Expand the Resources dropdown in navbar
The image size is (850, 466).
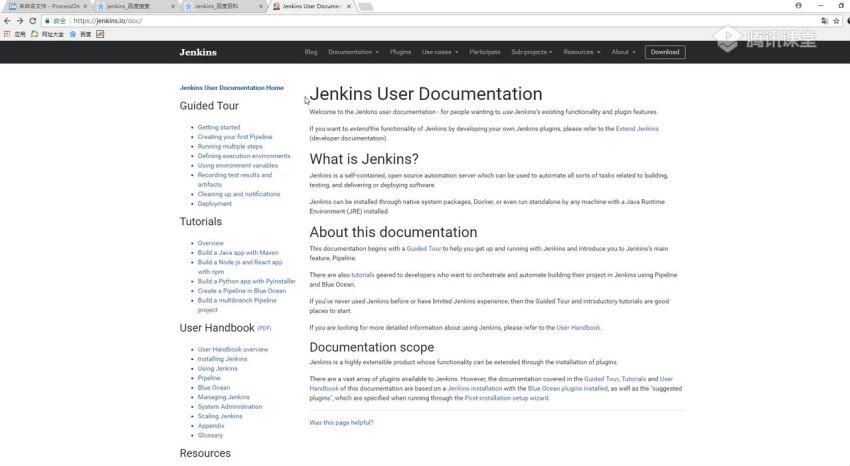[x=582, y=52]
